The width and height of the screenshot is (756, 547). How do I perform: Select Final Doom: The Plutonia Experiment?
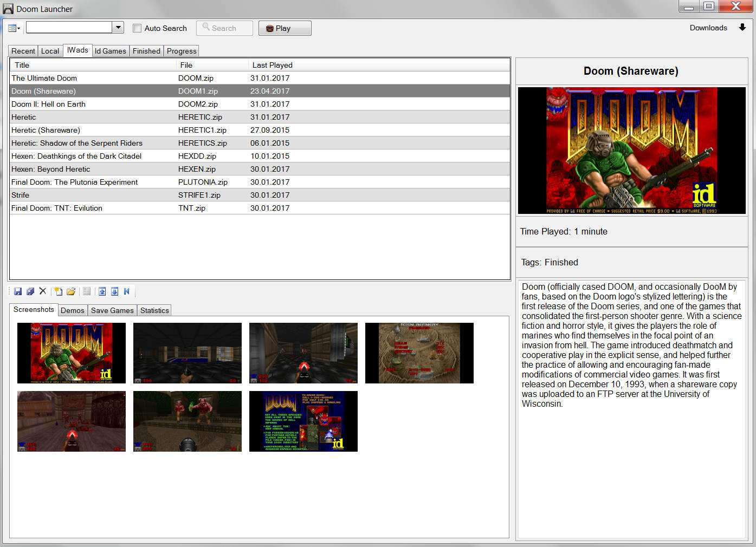[260, 182]
